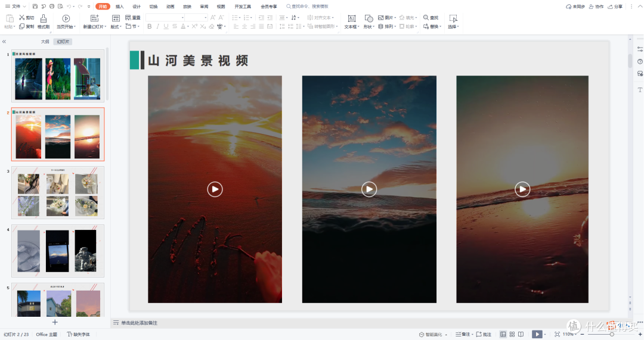This screenshot has width=644, height=340.
Task: Click the Find (查找) magnifier icon
Action: click(x=426, y=18)
